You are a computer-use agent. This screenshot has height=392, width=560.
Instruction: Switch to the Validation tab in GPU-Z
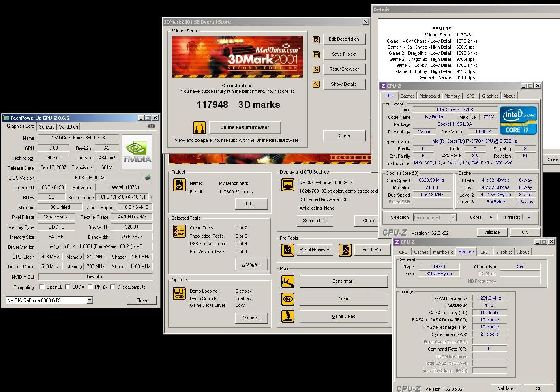(69, 127)
